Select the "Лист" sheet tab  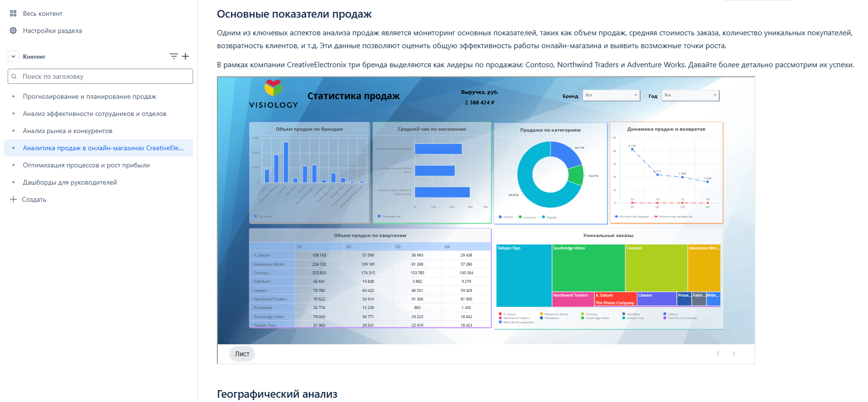point(242,354)
